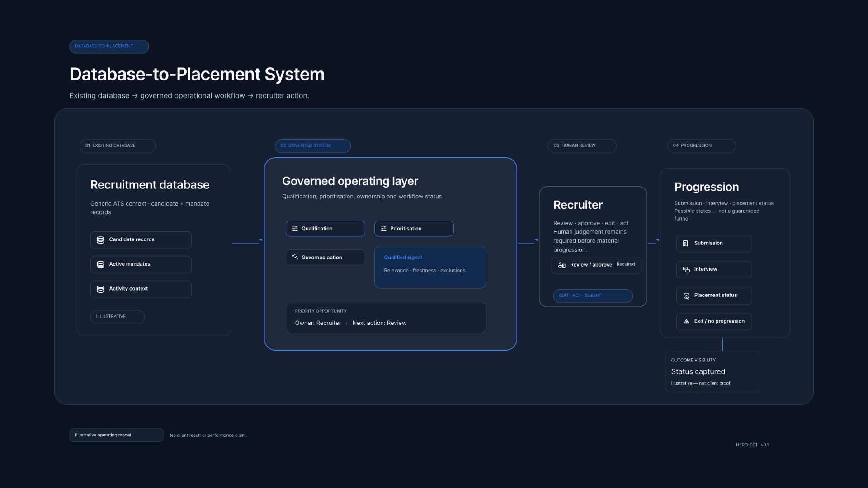Open the Priority Opportunity card

pos(386,318)
